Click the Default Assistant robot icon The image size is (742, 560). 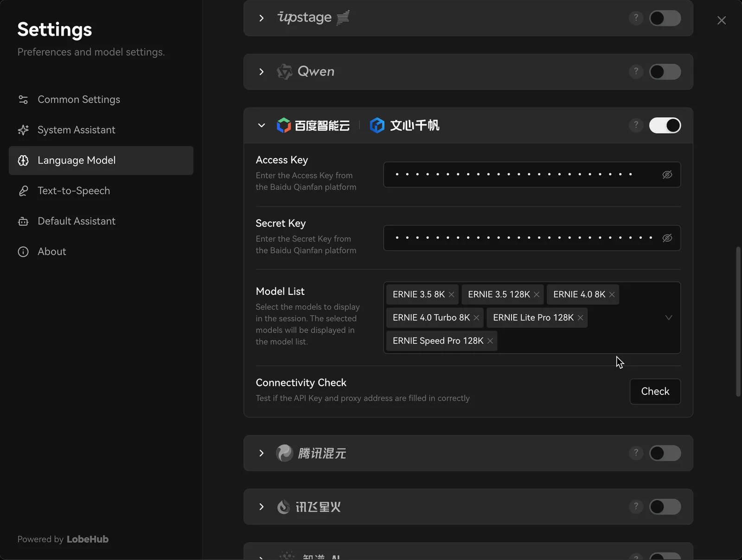[x=23, y=221]
